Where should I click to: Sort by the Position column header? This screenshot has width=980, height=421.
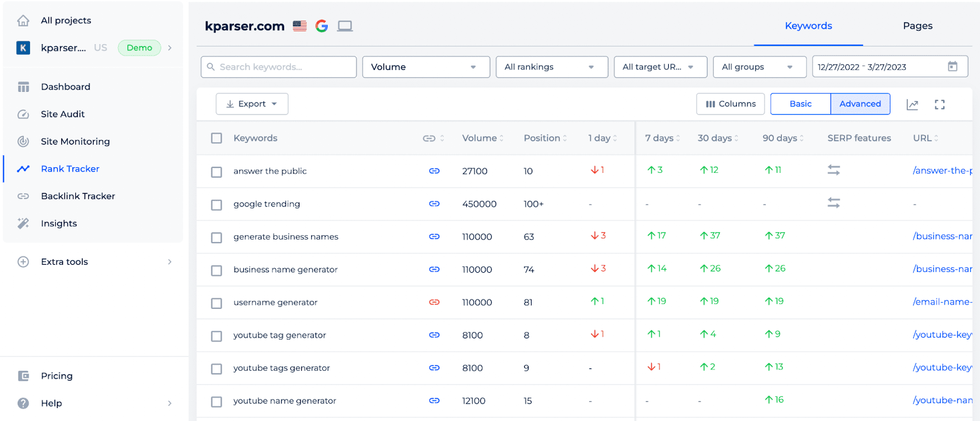click(545, 138)
